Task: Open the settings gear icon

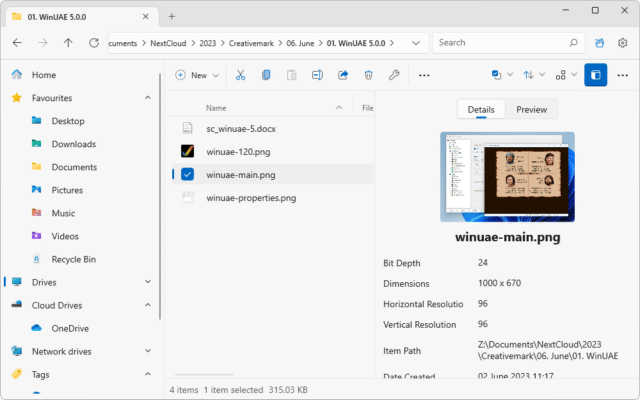Action: (622, 43)
